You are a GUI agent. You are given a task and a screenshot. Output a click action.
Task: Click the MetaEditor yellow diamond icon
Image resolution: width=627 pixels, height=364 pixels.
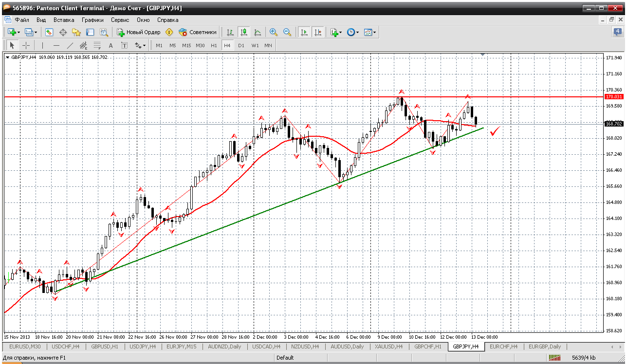tap(169, 32)
